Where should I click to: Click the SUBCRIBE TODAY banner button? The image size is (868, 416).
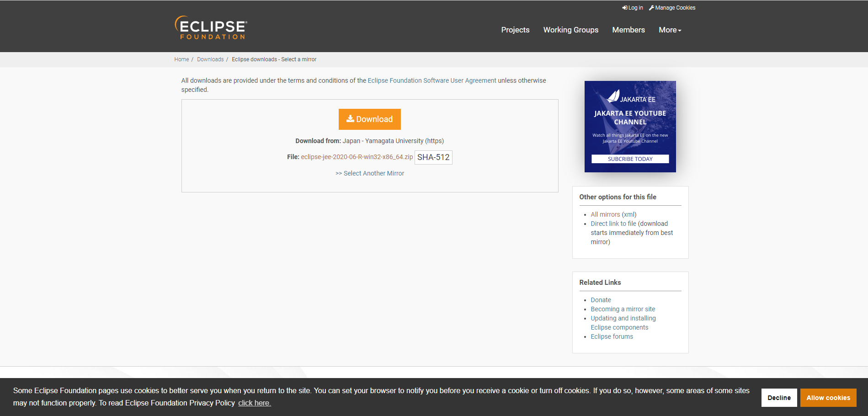[630, 159]
